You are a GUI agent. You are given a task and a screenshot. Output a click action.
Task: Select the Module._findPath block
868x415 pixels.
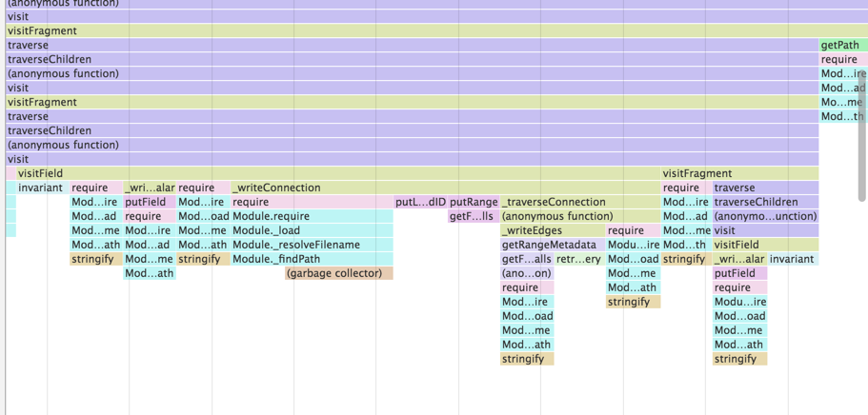(313, 259)
